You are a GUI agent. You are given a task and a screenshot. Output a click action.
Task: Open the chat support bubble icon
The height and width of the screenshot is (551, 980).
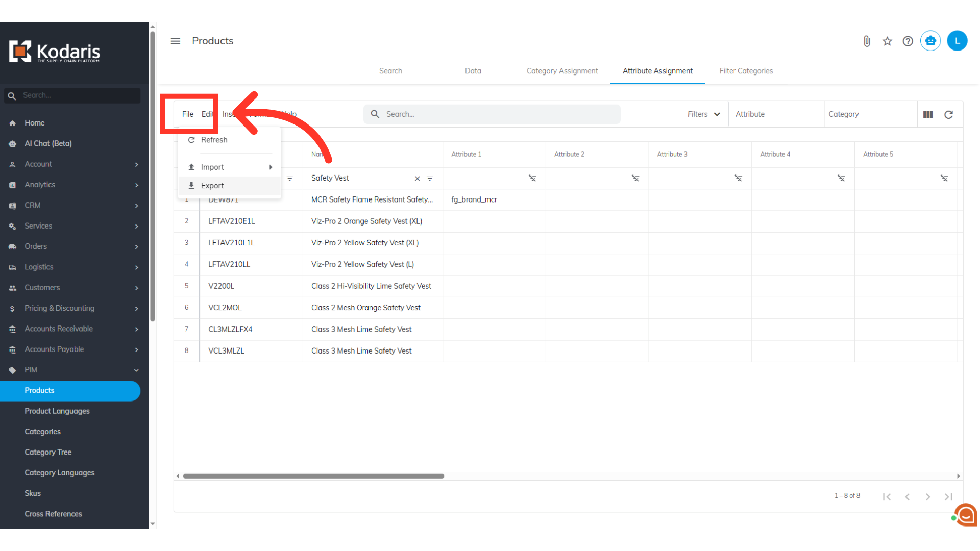pyautogui.click(x=966, y=515)
